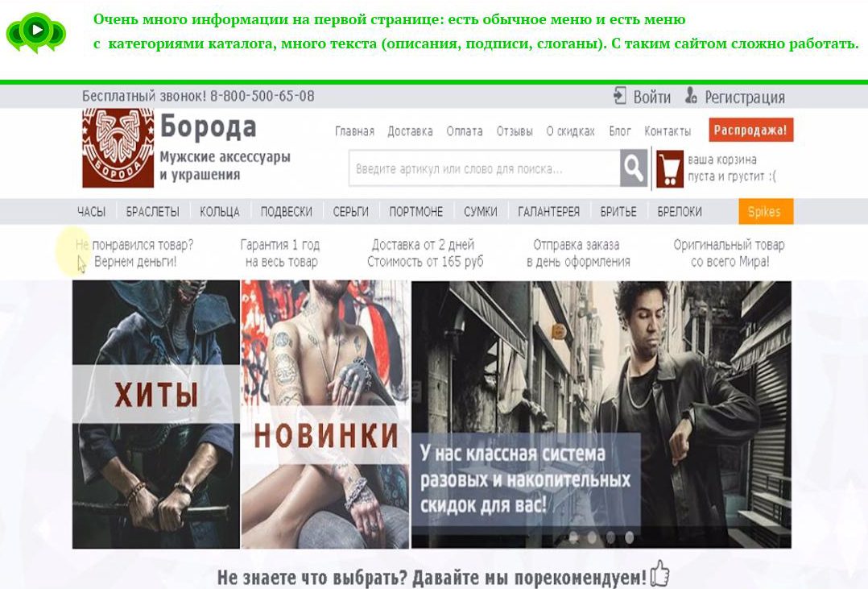Image resolution: width=868 pixels, height=589 pixels.
Task: Open the О скидках page link
Action: 570,131
